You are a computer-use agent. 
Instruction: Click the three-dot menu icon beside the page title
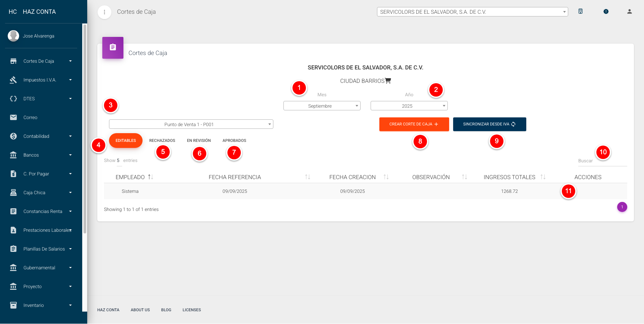[x=104, y=12]
